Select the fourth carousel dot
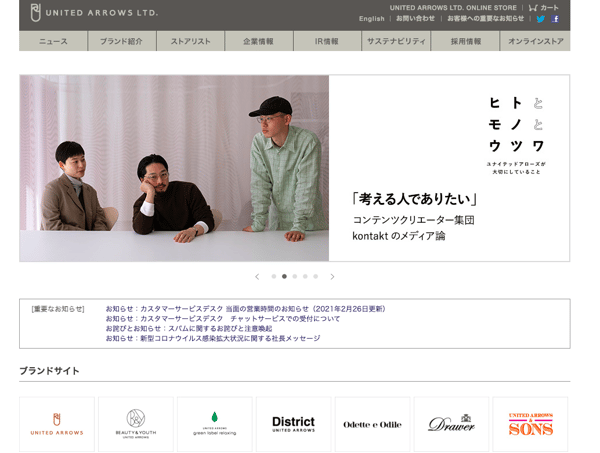This screenshot has height=453, width=600. (x=305, y=276)
